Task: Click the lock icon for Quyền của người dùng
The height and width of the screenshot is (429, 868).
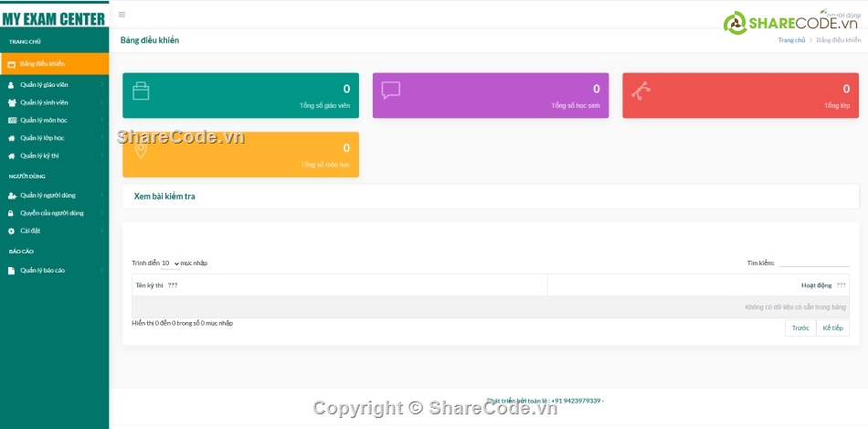Action: click(12, 213)
